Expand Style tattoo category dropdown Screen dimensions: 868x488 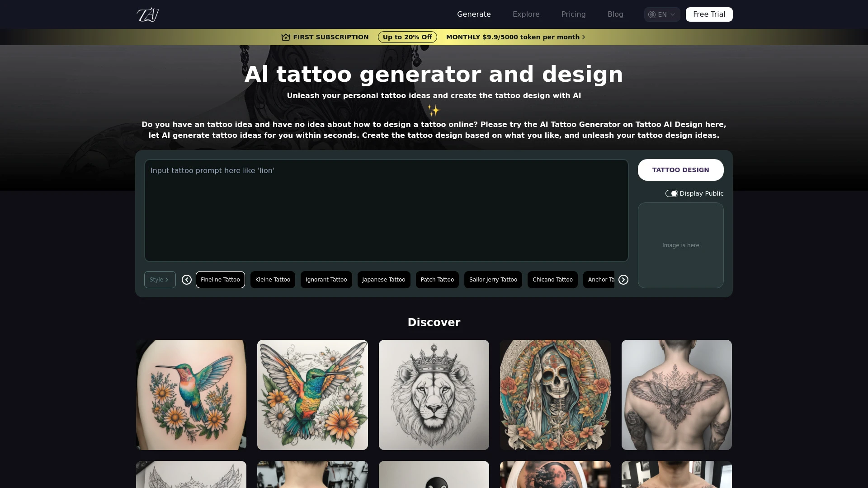tap(159, 279)
